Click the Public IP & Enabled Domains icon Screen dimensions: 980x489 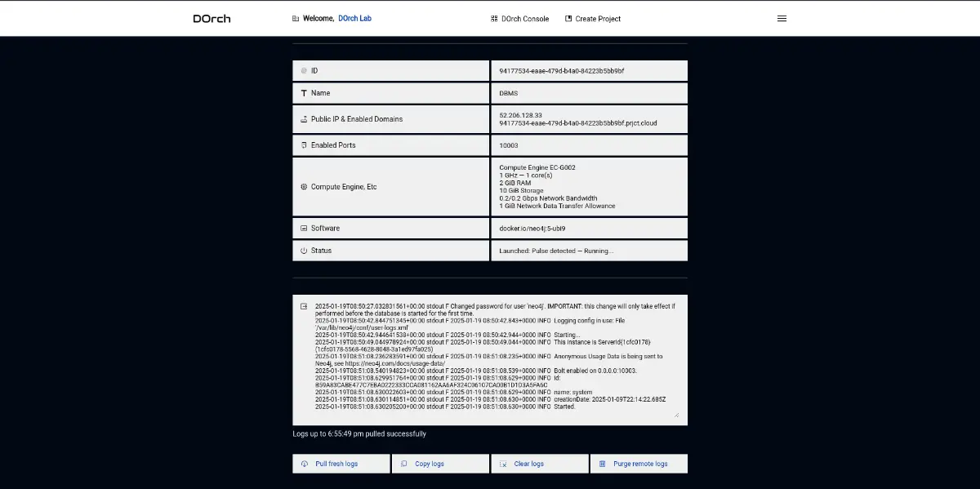coord(304,119)
